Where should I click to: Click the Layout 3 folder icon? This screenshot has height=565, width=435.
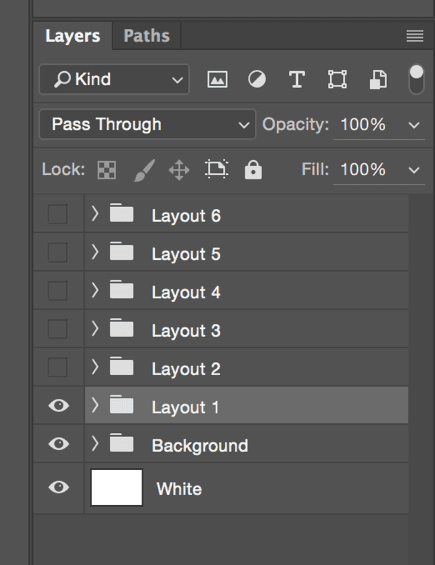click(121, 328)
